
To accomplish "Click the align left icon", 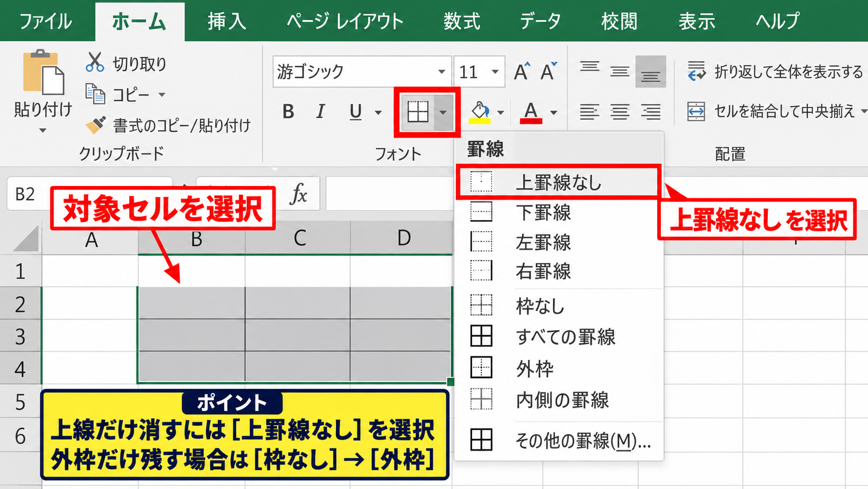I will (x=590, y=112).
